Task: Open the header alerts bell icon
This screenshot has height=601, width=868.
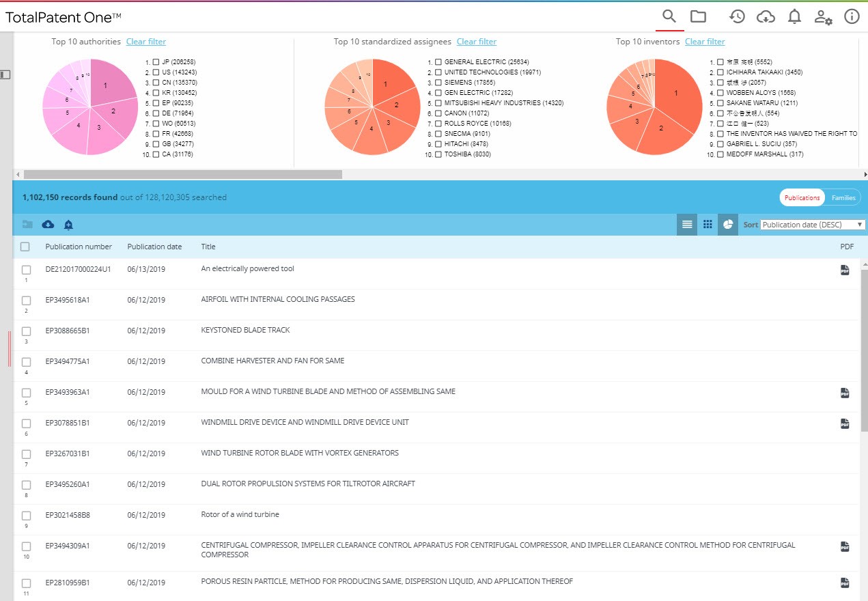Action: pyautogui.click(x=794, y=17)
